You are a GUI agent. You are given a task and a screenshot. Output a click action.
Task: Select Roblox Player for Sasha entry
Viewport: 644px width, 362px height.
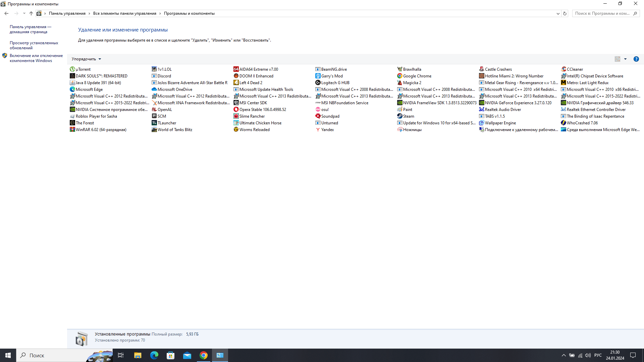pos(94,116)
